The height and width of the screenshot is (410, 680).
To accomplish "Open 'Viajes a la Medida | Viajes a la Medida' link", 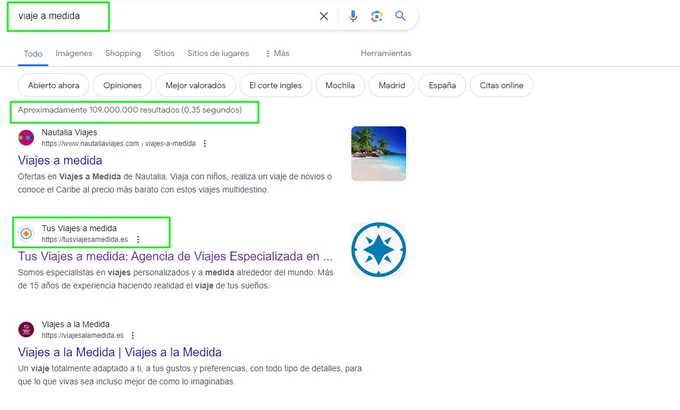I will click(120, 352).
